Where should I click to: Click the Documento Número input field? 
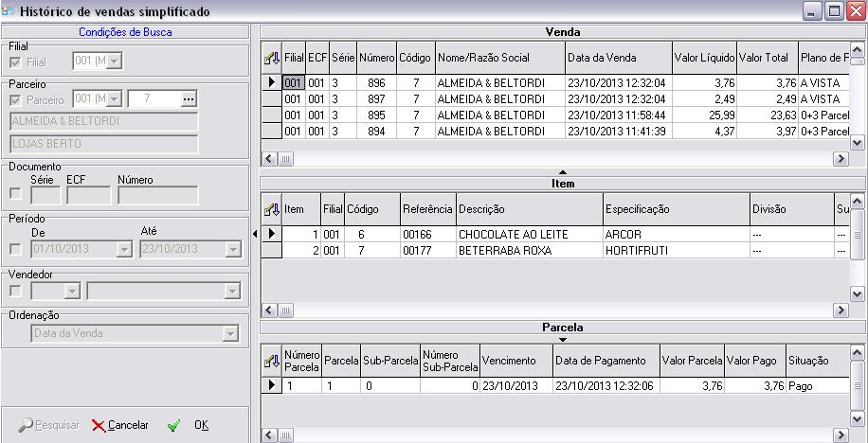click(157, 195)
